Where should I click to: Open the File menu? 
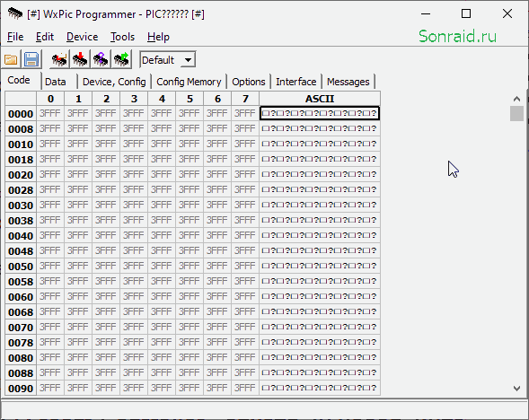(15, 37)
